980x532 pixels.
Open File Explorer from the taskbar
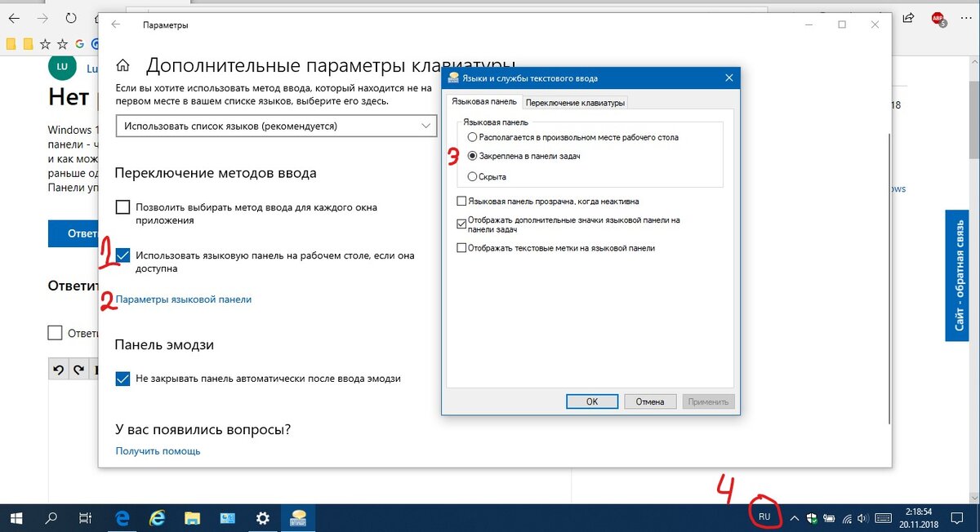(191, 517)
